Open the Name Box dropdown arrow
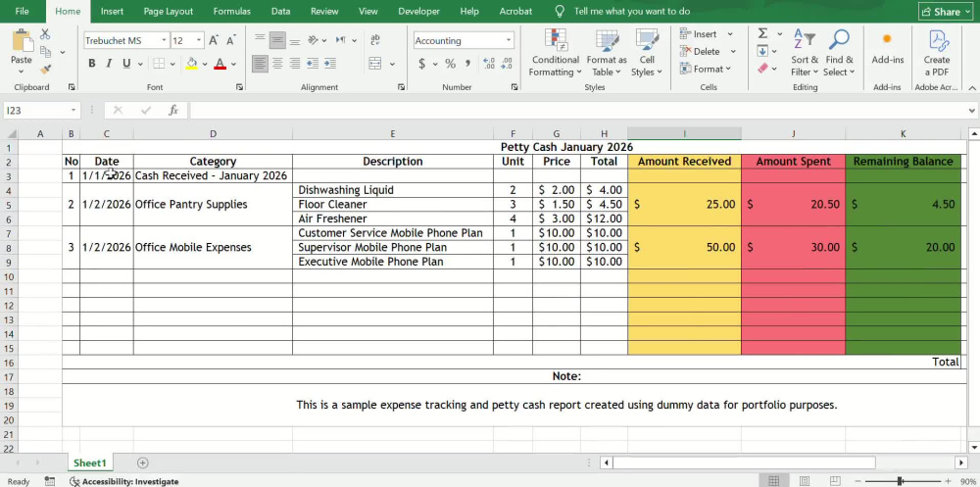The image size is (980, 487). point(73,111)
